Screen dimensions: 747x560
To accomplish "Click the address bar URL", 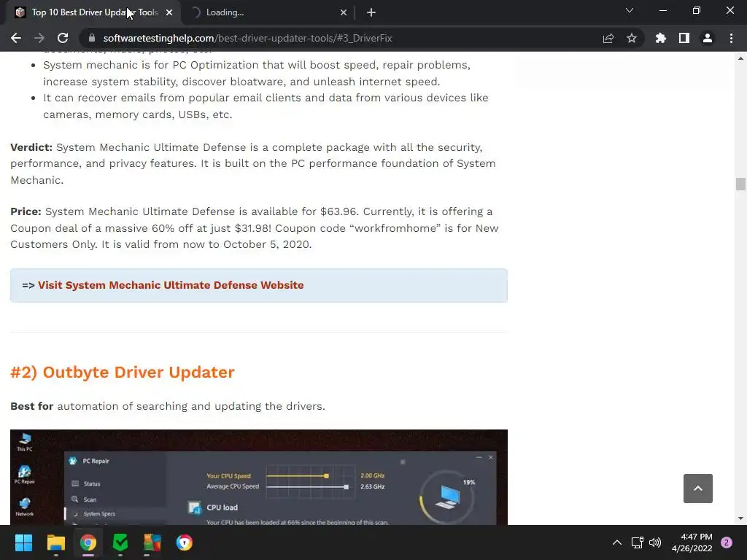I will click(247, 38).
